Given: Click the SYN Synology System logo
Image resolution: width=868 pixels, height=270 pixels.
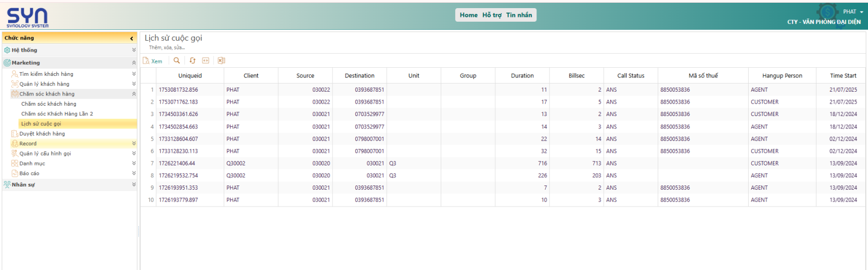Looking at the screenshot, I should pyautogui.click(x=28, y=17).
